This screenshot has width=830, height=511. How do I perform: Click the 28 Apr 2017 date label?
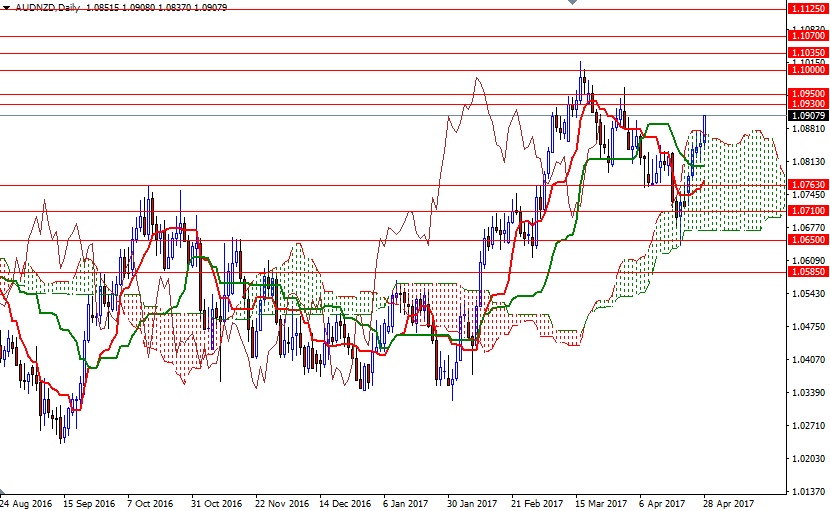pyautogui.click(x=728, y=503)
